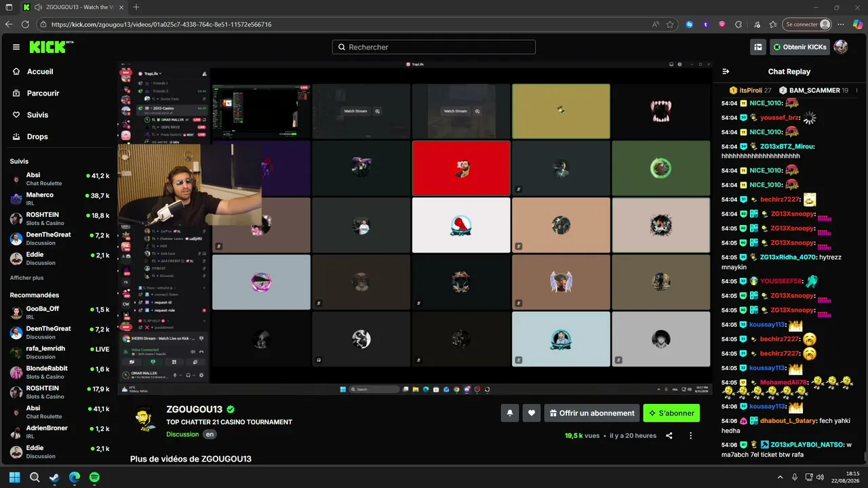Mute the ZGOUGOU13 tab audio icon
Screen dimensions: 868x488
[38, 7]
